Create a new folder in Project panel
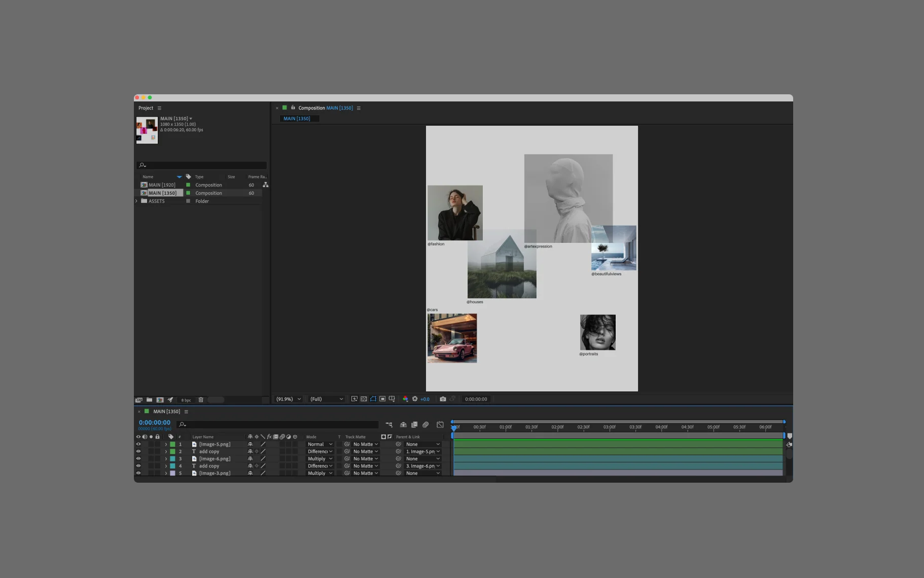The height and width of the screenshot is (578, 924). (149, 400)
